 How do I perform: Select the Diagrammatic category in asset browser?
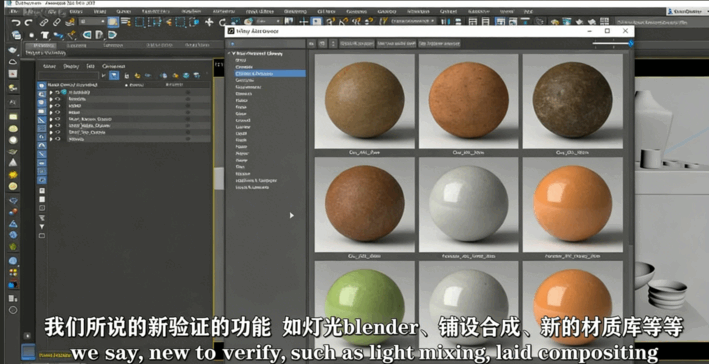coord(248,87)
